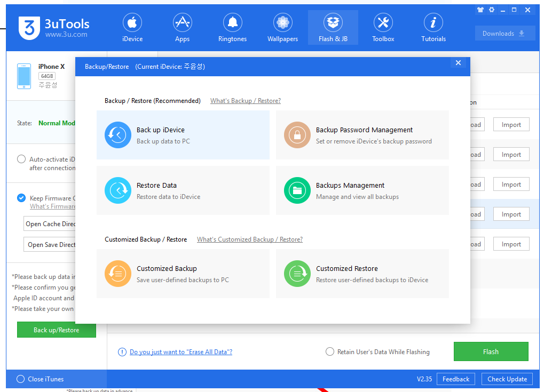Image resolution: width=544 pixels, height=392 pixels.
Task: Uncheck the Keep Firmware checkbox
Action: (21, 198)
